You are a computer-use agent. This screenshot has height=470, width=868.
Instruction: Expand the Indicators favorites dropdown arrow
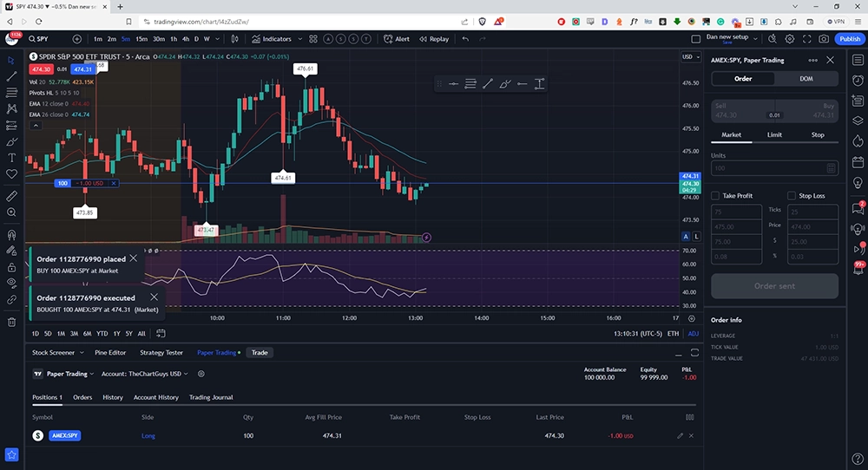click(300, 39)
